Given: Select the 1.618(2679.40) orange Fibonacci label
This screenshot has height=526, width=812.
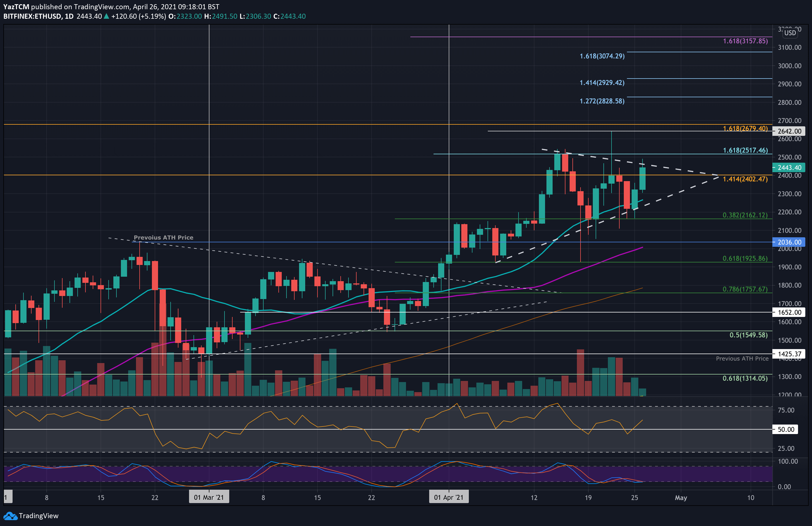Looking at the screenshot, I should 745,129.
